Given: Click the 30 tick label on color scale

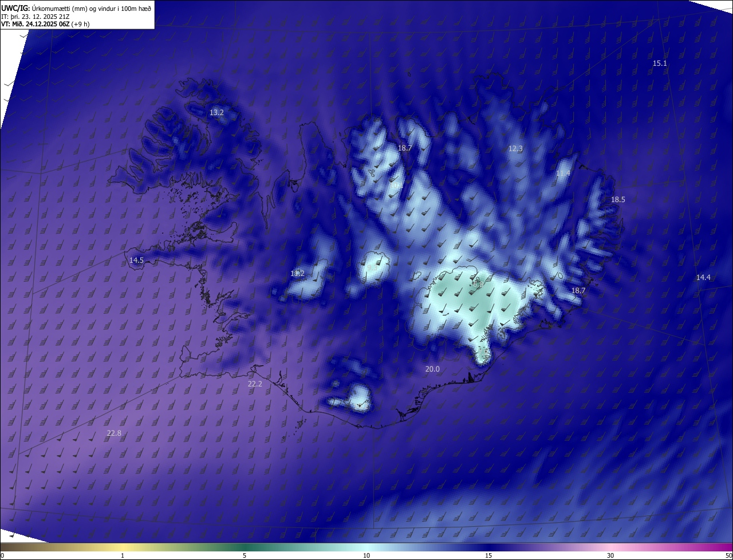Looking at the screenshot, I should coord(610,555).
